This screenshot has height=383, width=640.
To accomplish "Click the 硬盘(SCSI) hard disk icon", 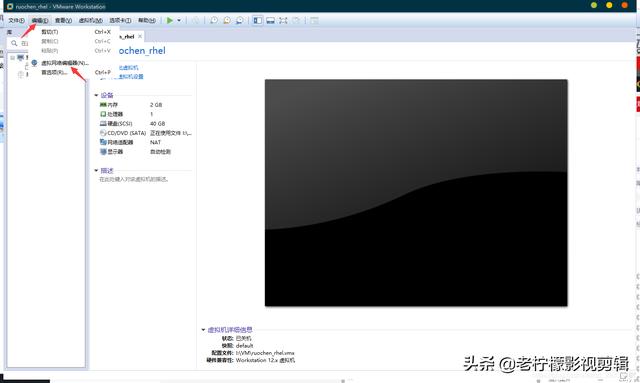I will pos(103,123).
